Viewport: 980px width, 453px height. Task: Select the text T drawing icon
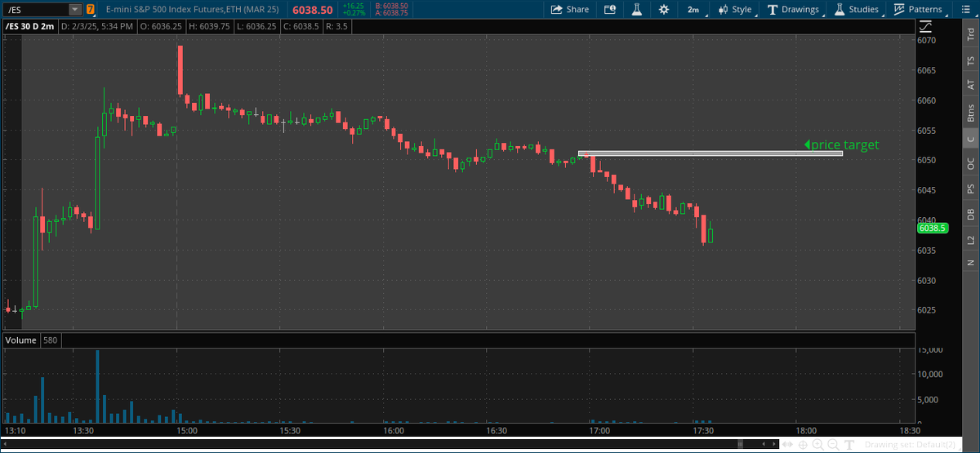(x=849, y=445)
